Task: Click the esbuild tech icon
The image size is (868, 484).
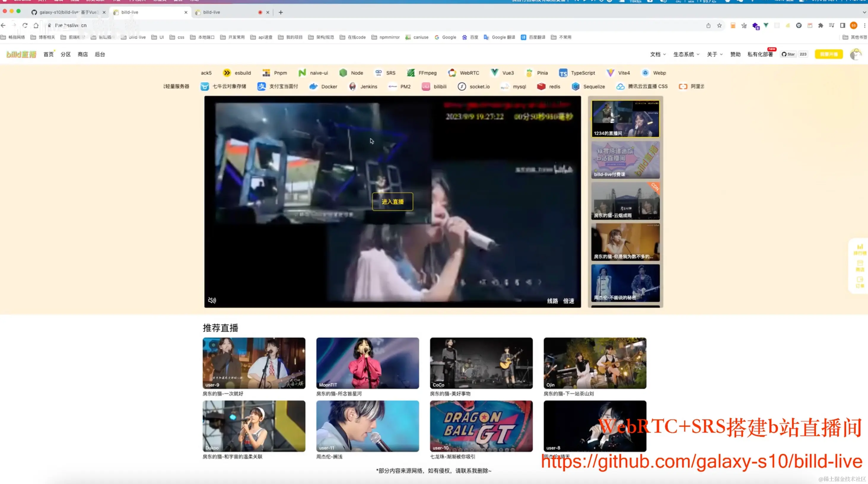Action: click(227, 73)
